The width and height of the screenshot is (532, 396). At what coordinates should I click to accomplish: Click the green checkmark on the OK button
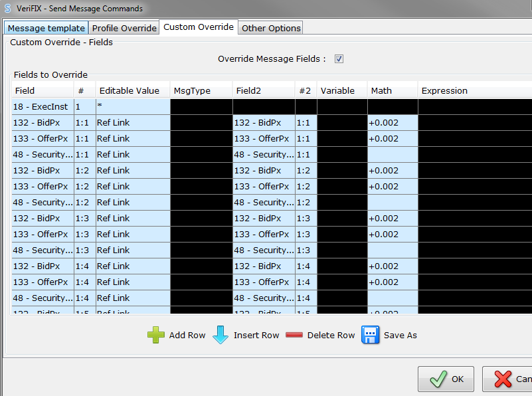[x=438, y=379]
